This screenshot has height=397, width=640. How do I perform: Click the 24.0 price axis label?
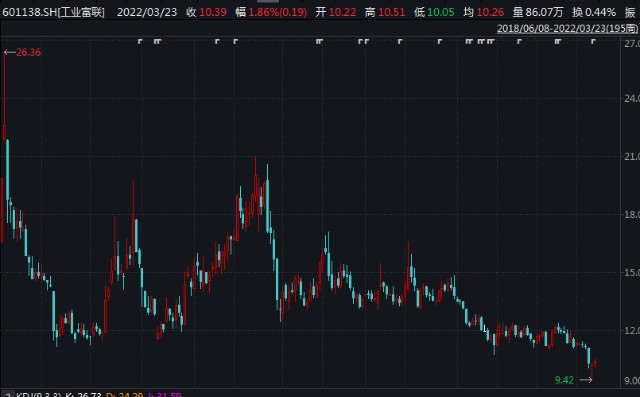632,98
